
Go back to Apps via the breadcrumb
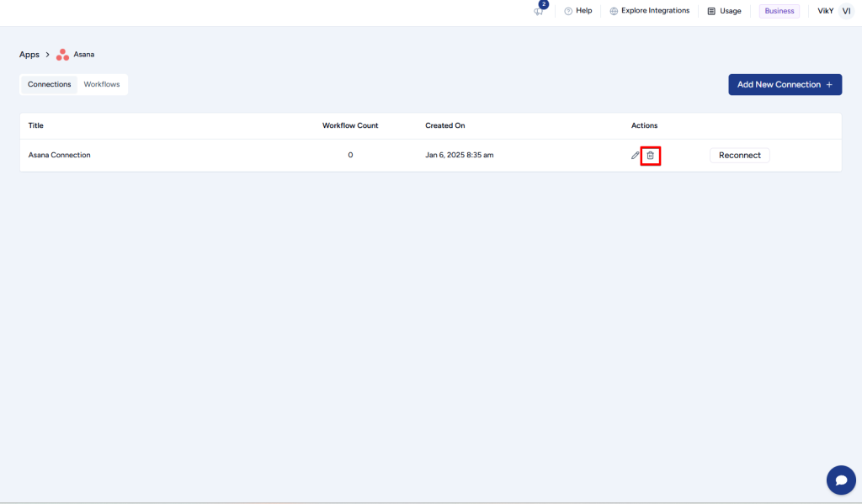tap(29, 55)
